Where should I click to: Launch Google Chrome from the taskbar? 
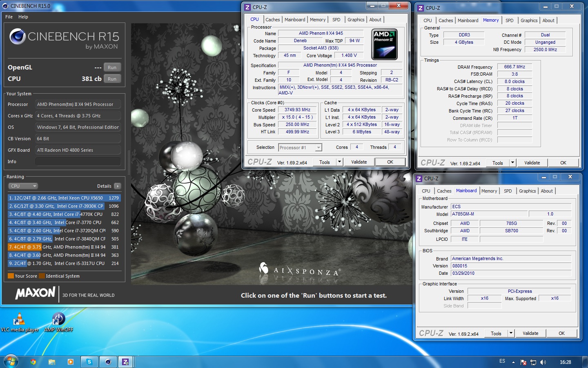click(x=33, y=362)
